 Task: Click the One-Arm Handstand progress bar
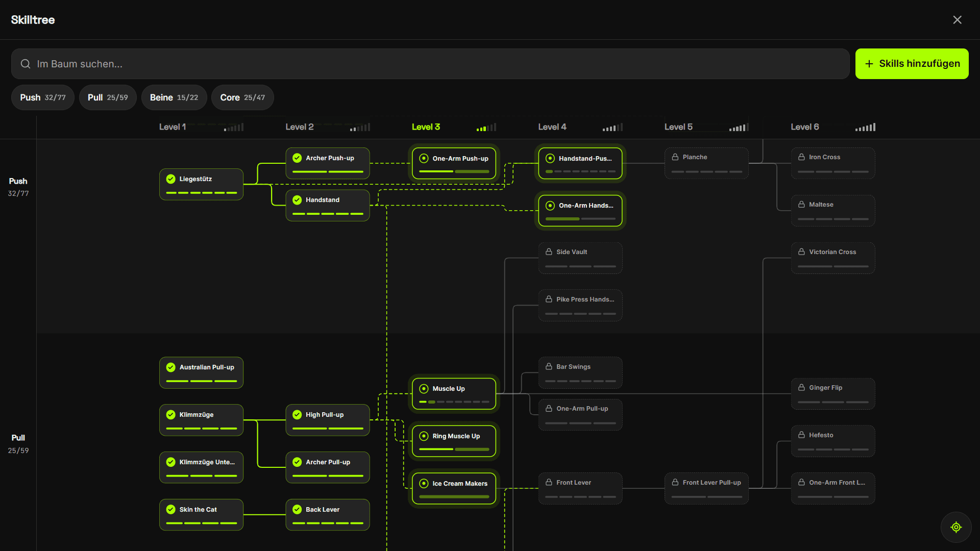580,219
